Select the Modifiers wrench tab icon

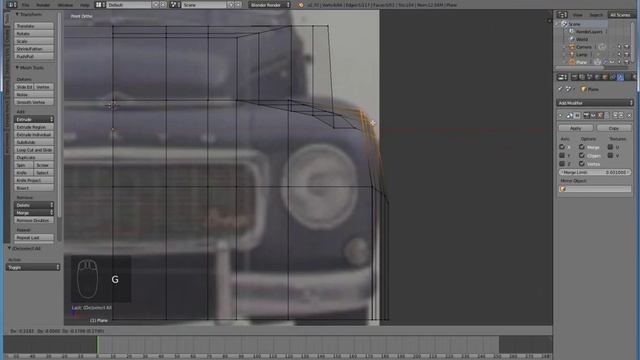tap(620, 77)
